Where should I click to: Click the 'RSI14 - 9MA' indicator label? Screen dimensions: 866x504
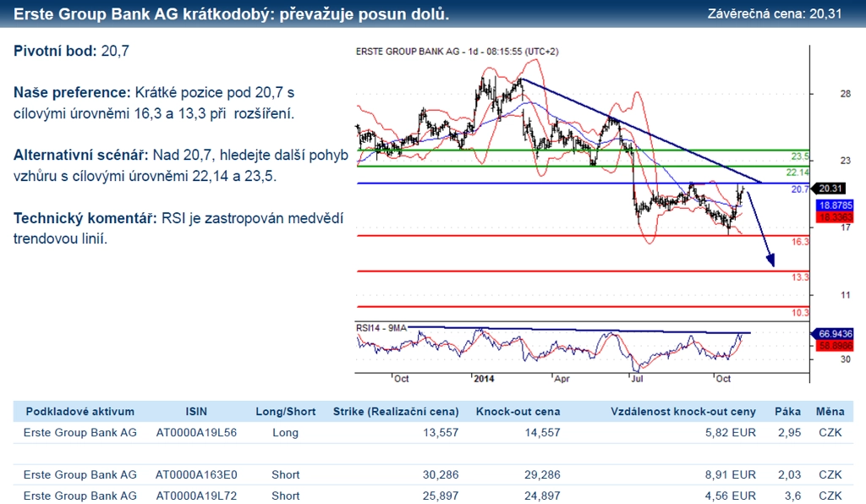(381, 328)
